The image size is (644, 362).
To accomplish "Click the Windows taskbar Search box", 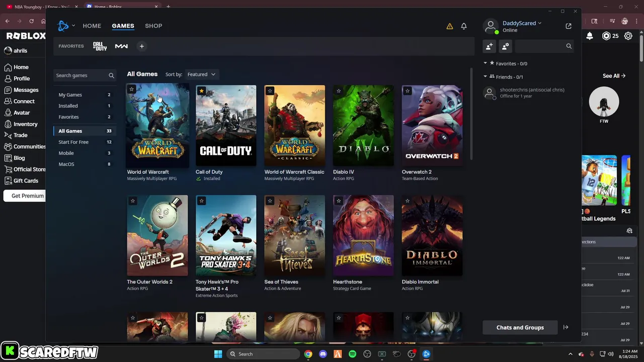I will click(x=262, y=354).
